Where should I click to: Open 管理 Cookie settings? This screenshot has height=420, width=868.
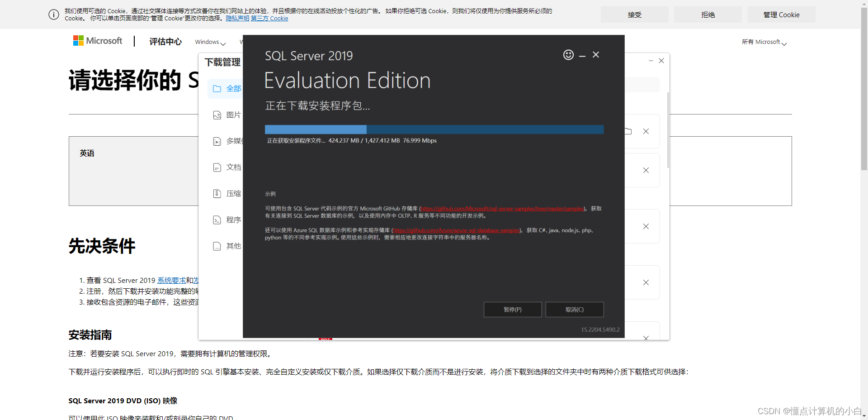click(x=782, y=14)
